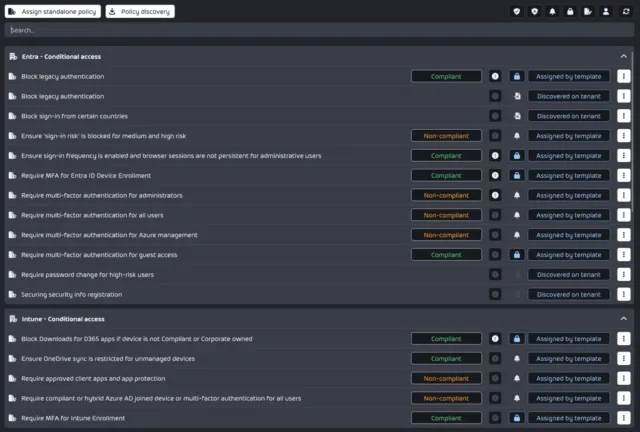Image resolution: width=640 pixels, height=432 pixels.
Task: Open three-dot menu for Securing security info registration
Action: (623, 294)
